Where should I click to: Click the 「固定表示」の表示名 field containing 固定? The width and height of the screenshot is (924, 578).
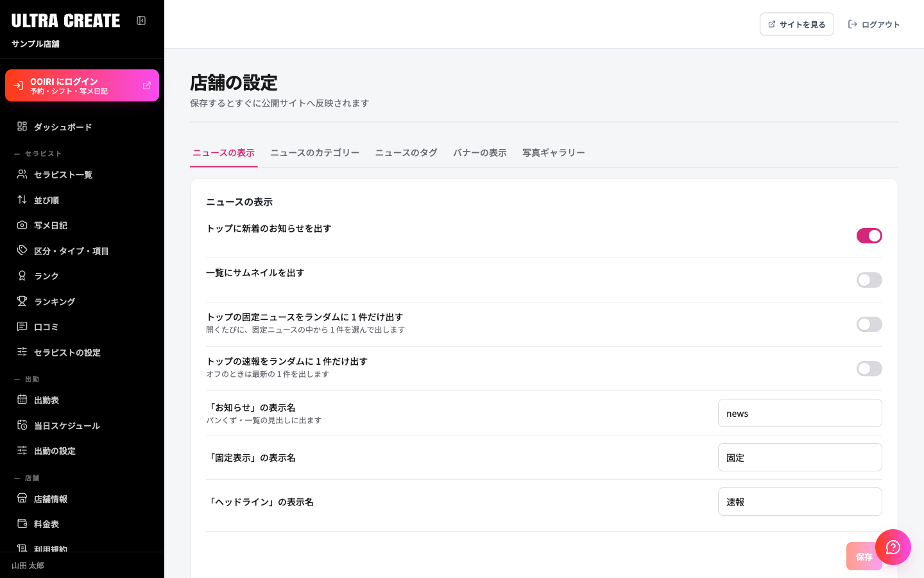click(800, 457)
